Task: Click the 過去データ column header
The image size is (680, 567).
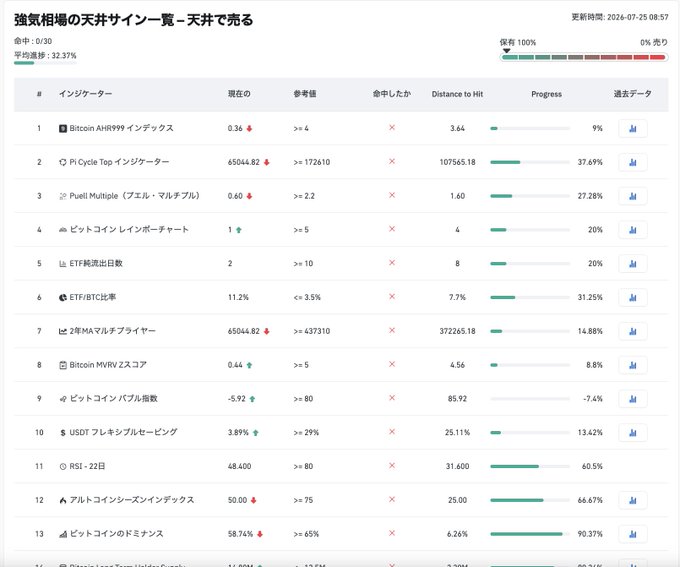Action: 633,94
